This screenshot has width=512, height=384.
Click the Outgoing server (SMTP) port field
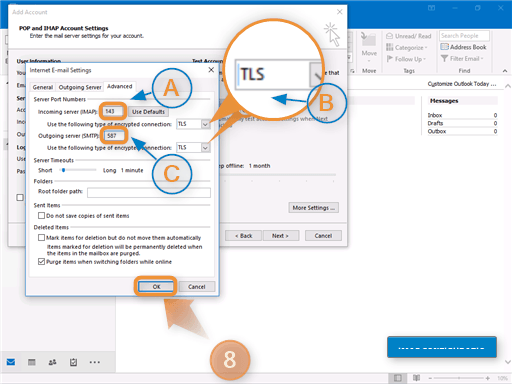point(114,136)
